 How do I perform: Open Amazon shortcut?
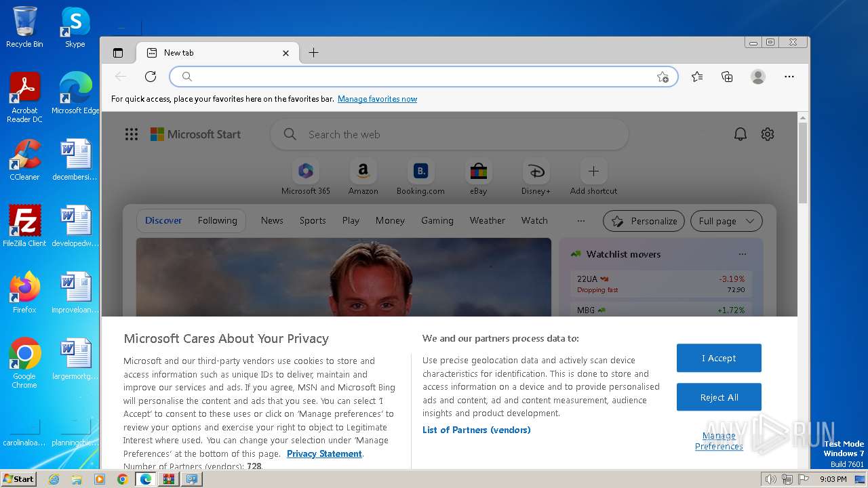click(x=363, y=177)
